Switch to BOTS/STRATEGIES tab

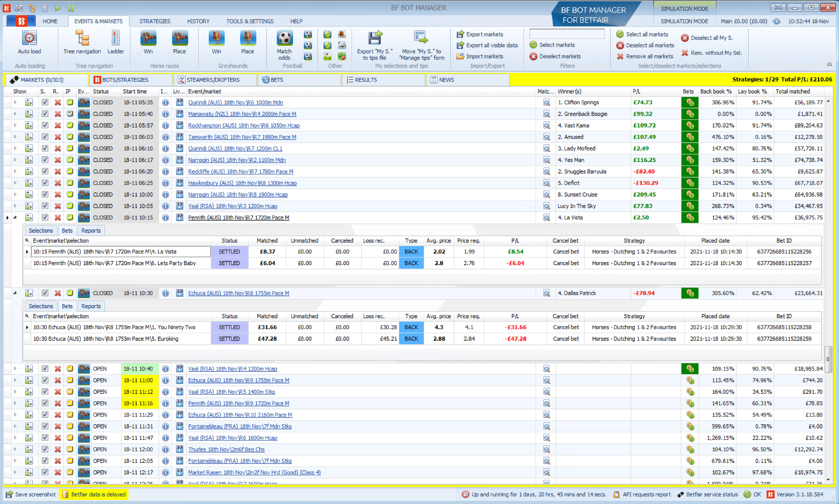pos(131,80)
